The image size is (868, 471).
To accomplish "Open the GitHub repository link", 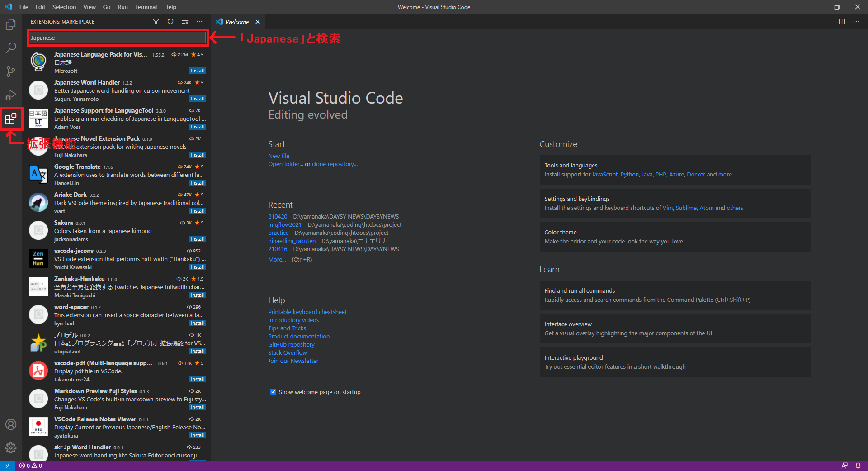I will [x=291, y=344].
